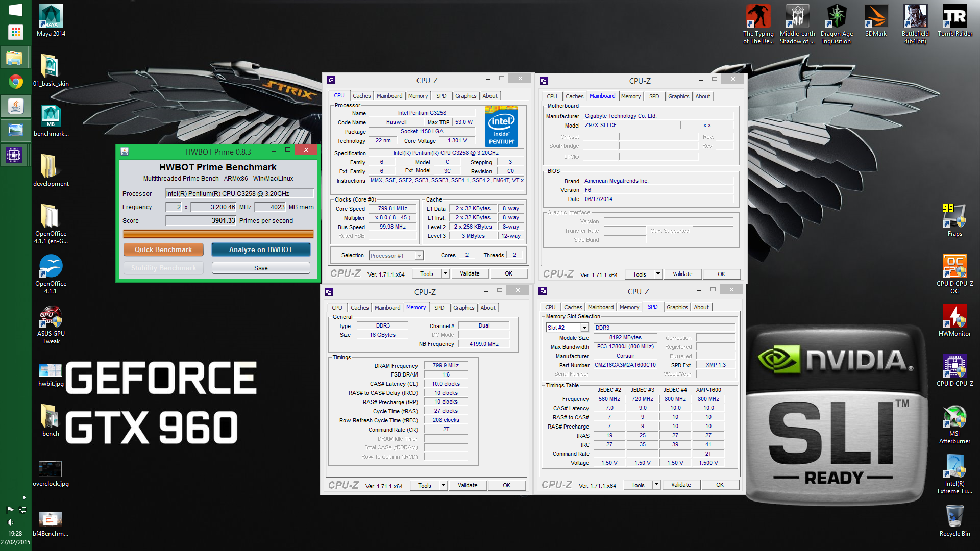Click Save in HWBOT Prime

[261, 268]
